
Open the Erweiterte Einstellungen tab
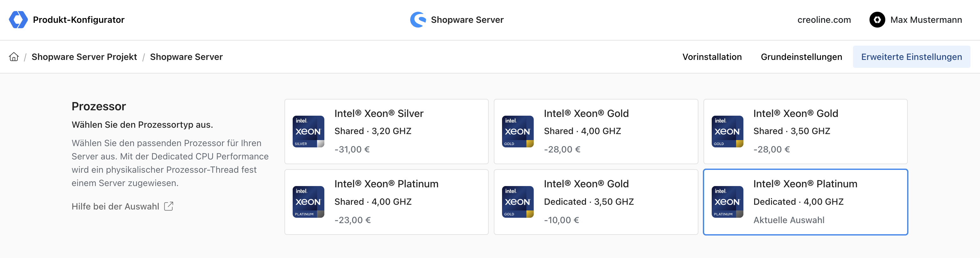[911, 57]
